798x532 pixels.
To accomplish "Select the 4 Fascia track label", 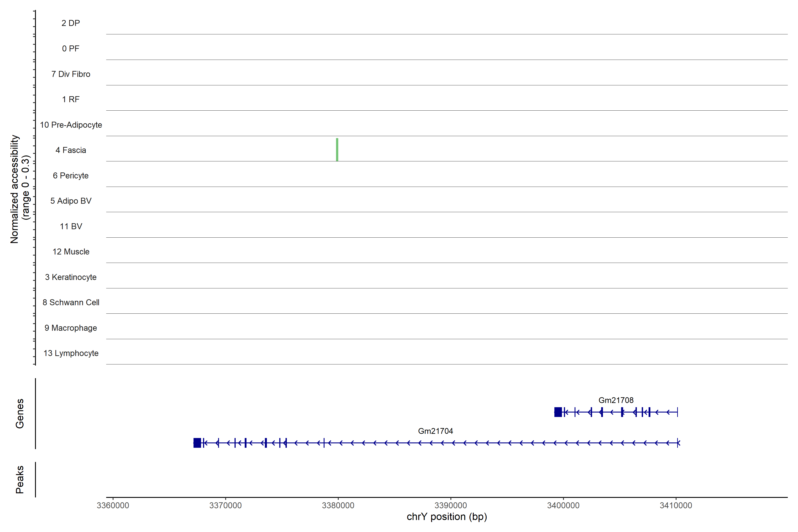I will click(70, 150).
